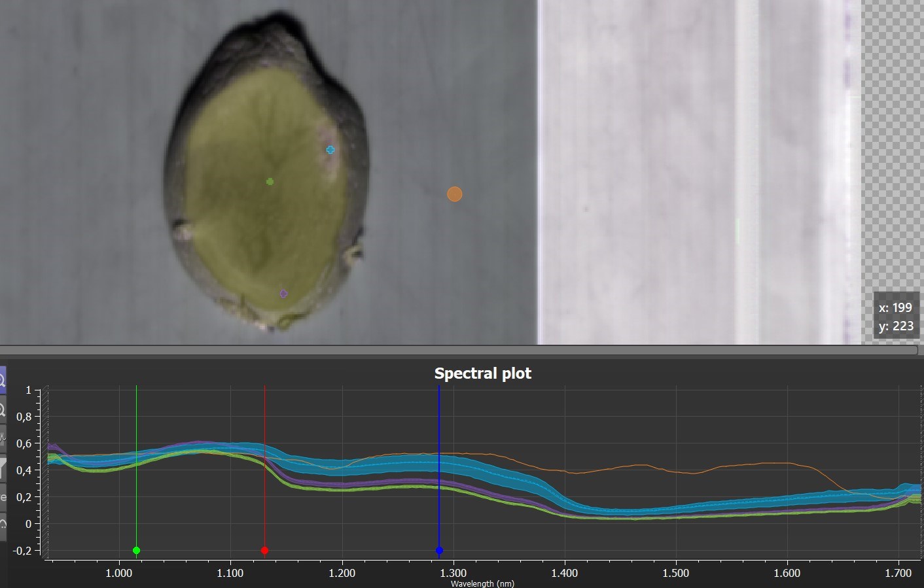This screenshot has width=924, height=588.
Task: Click the '1.400' wavelength tick label
Action: [564, 573]
